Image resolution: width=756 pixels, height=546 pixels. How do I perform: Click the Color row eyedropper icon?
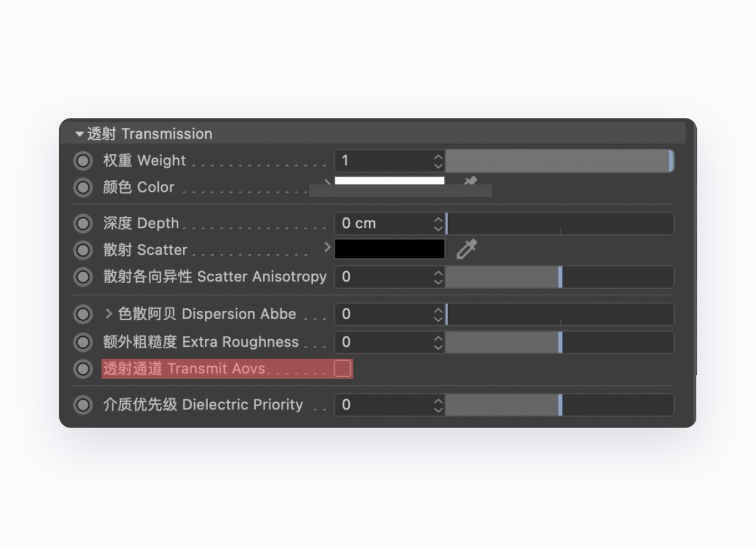(469, 182)
